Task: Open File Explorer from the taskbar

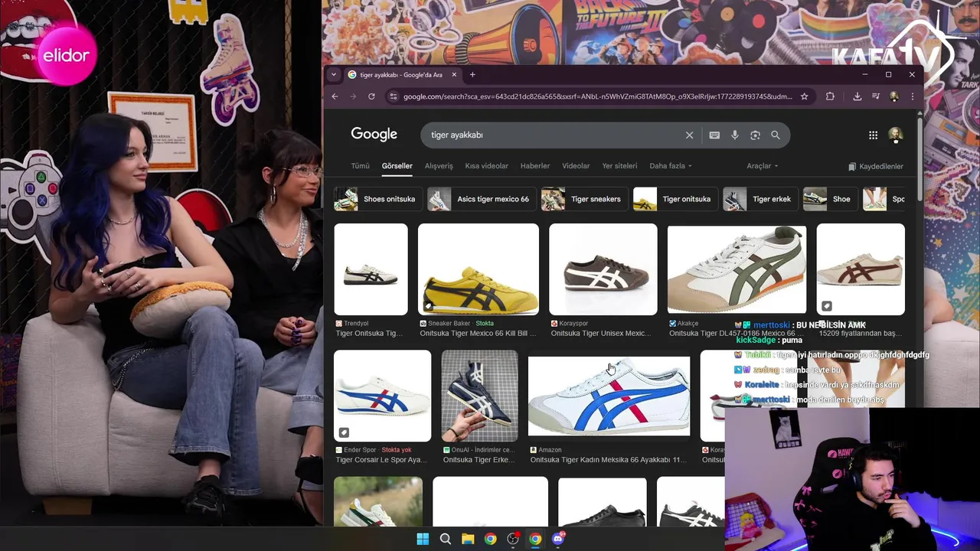Action: coord(468,539)
